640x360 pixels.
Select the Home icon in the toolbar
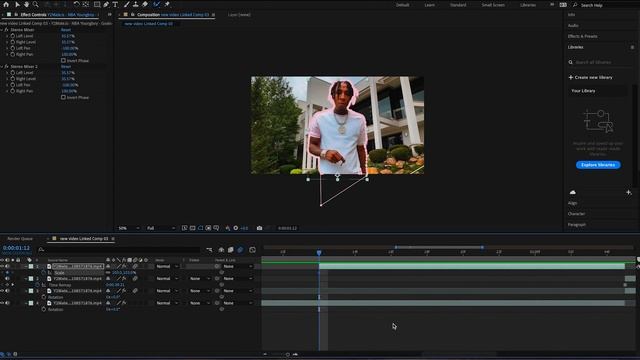[x=6, y=4]
